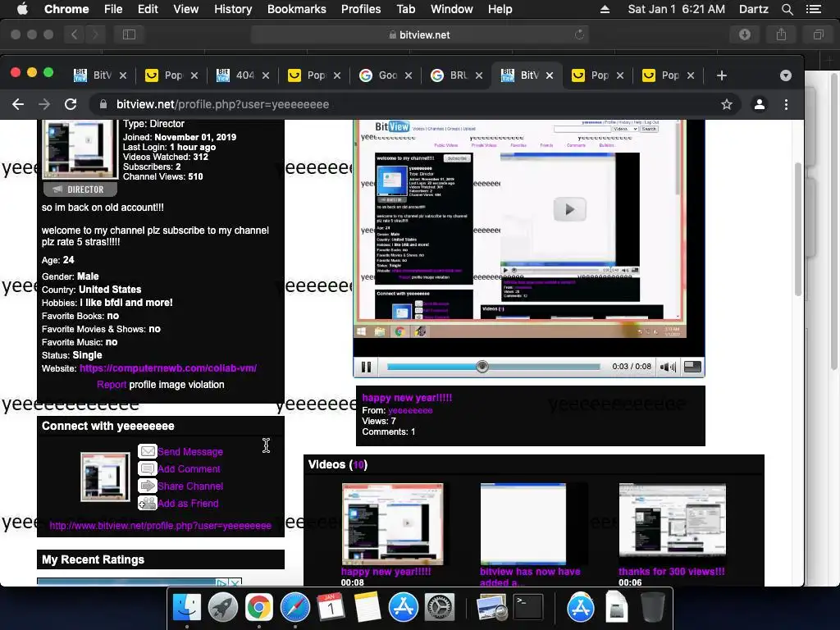The image size is (840, 630).
Task: Open a new tab with the plus button
Action: tap(722, 75)
